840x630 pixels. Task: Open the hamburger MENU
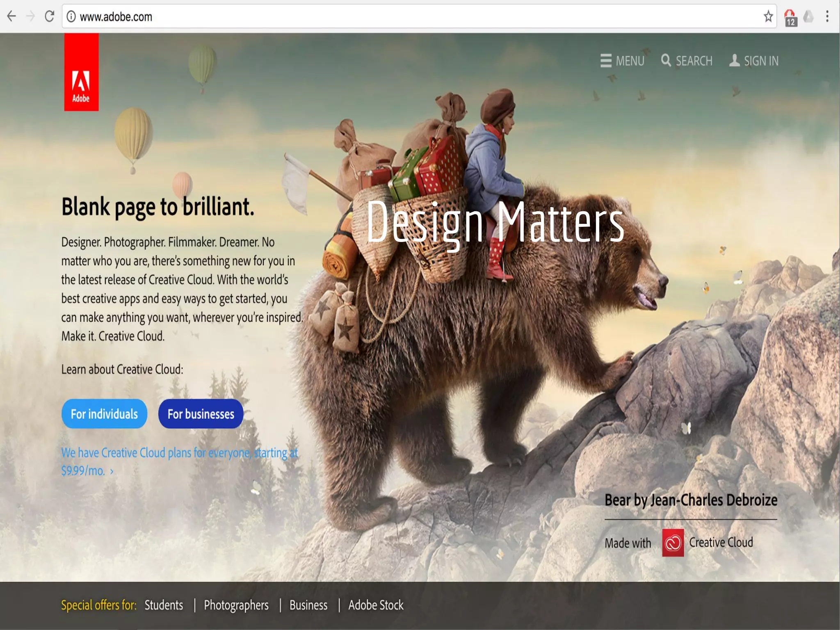point(622,61)
